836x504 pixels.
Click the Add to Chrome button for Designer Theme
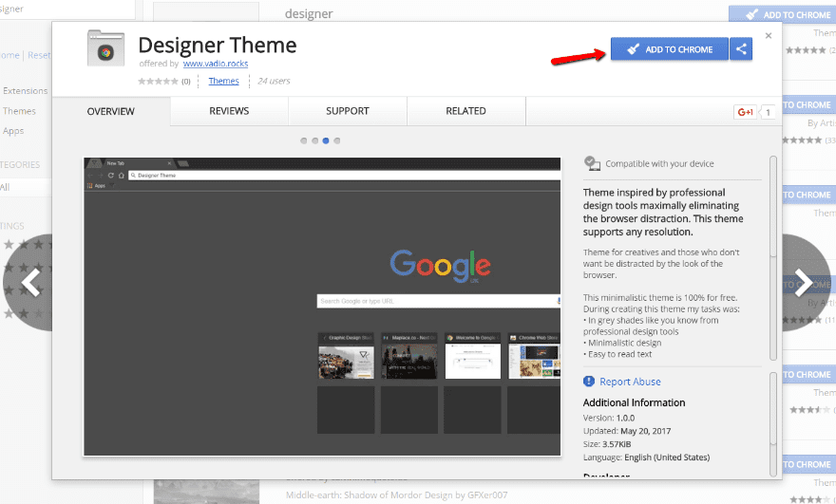pos(669,49)
